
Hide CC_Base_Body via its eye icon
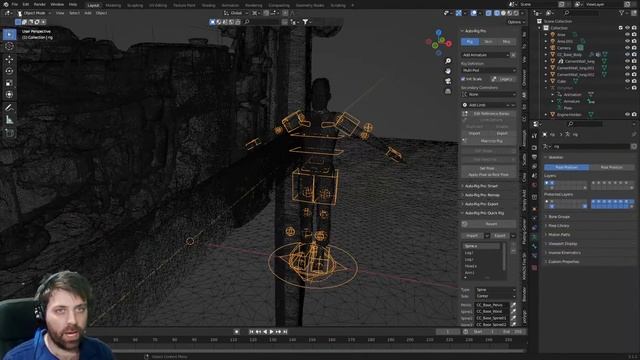[627, 54]
